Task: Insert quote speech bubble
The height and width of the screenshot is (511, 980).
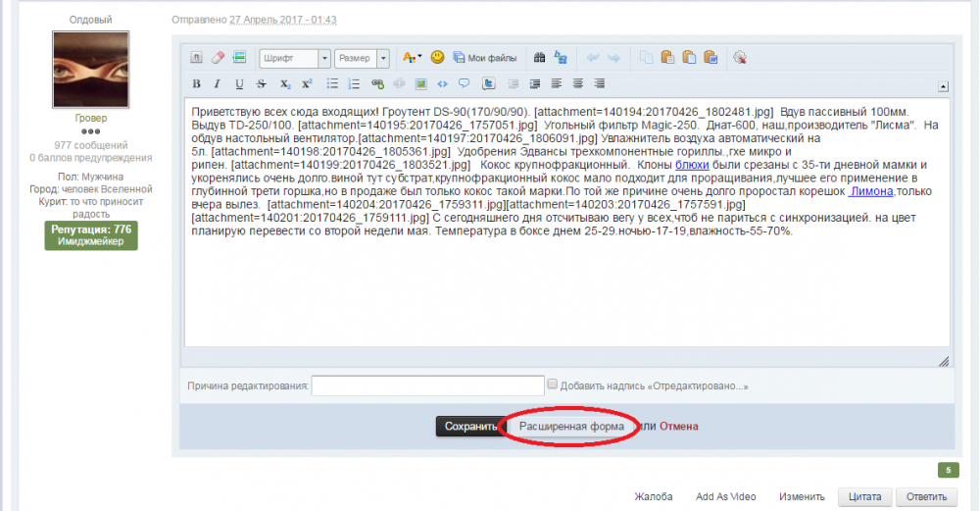Action: [x=464, y=83]
